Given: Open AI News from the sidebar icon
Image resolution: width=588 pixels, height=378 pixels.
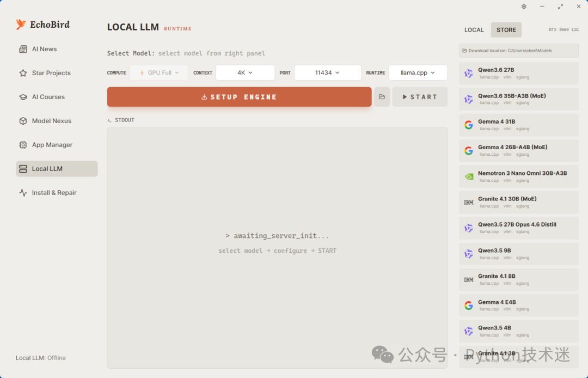Looking at the screenshot, I should pos(23,49).
